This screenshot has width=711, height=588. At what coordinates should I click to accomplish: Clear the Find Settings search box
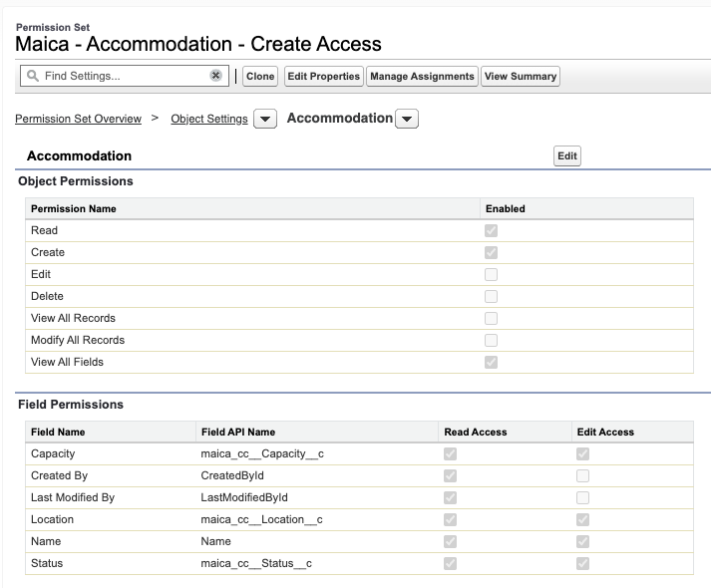coord(215,76)
